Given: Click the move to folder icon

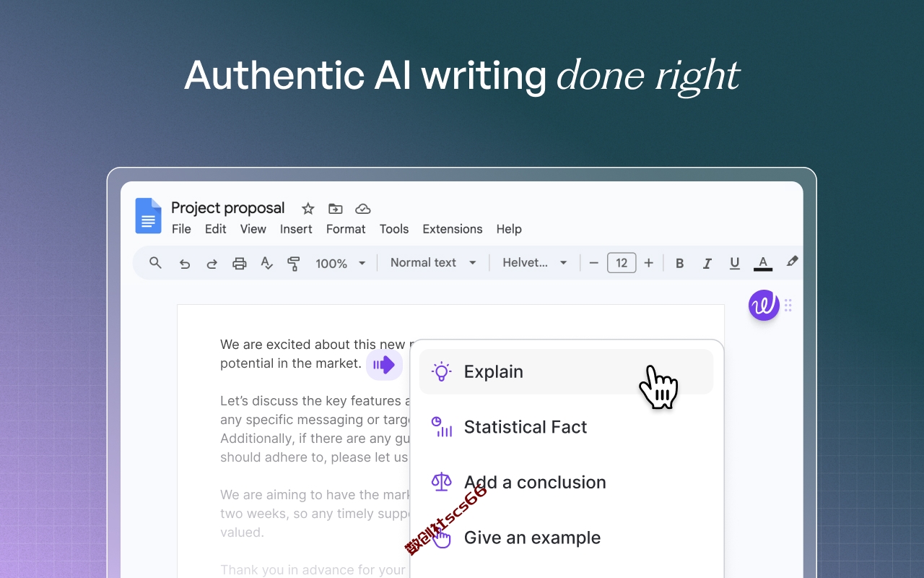Looking at the screenshot, I should 336,209.
